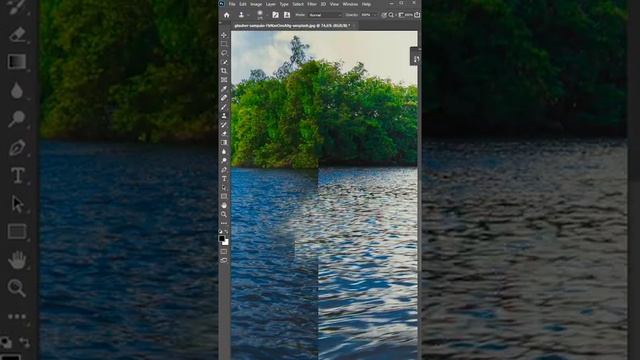Select the Brush tool in the small center toolbar
Image resolution: width=640 pixels, height=360 pixels.
224,107
